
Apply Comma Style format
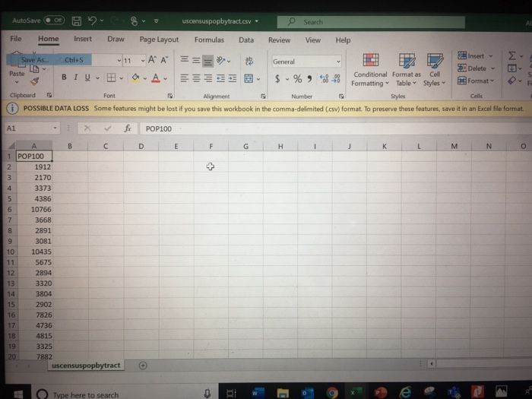coord(309,79)
